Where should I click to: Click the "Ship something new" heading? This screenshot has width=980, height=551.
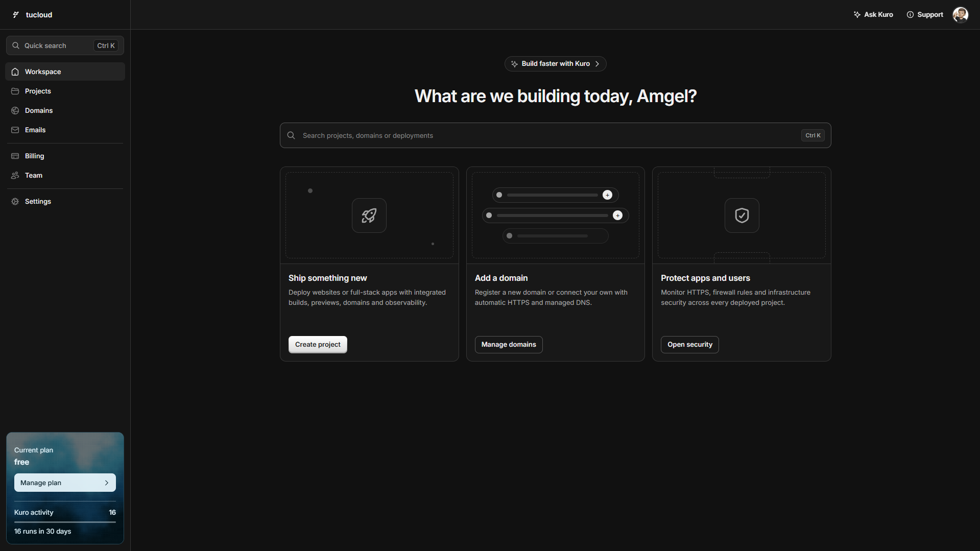(328, 278)
